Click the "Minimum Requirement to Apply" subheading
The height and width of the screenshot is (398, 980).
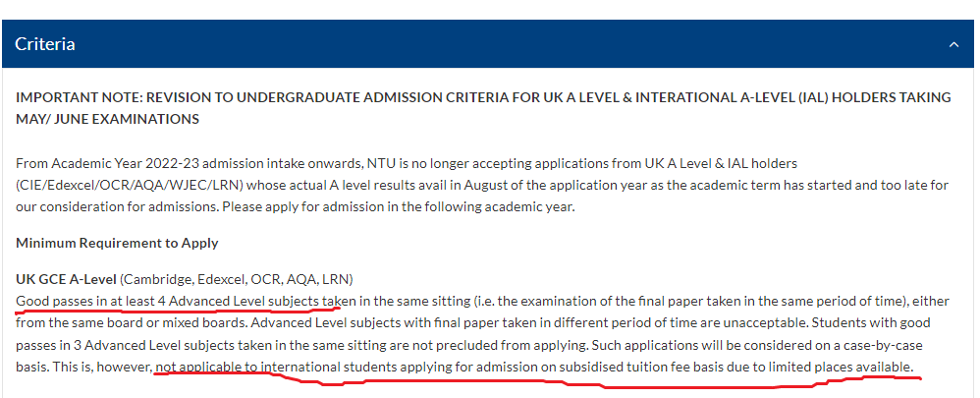117,244
